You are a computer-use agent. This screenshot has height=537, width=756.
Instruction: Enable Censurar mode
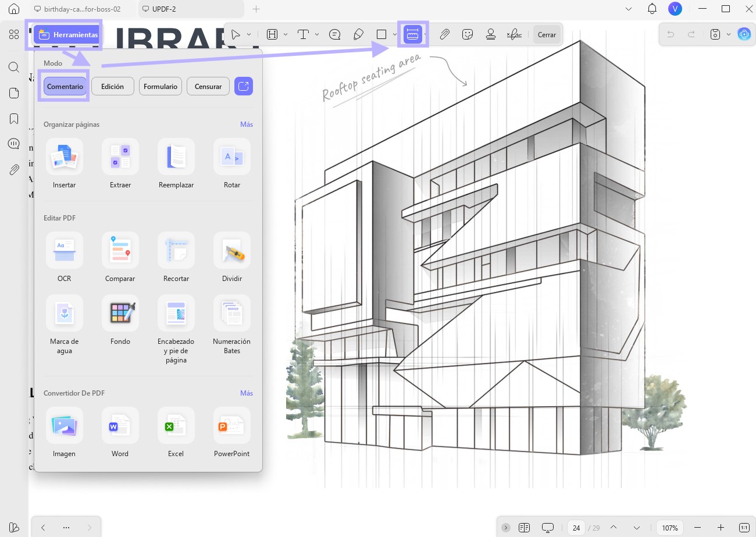click(x=208, y=86)
